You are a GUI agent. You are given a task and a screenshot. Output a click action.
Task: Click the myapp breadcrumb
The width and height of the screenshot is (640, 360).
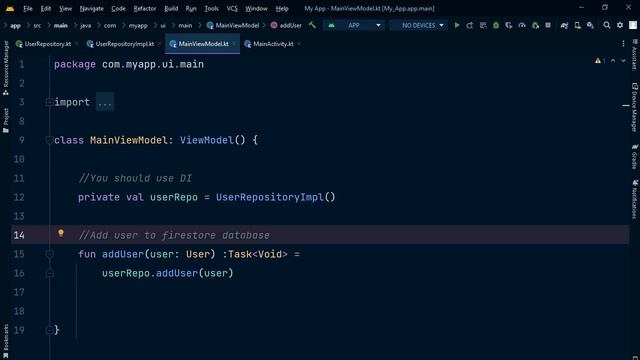tap(138, 25)
